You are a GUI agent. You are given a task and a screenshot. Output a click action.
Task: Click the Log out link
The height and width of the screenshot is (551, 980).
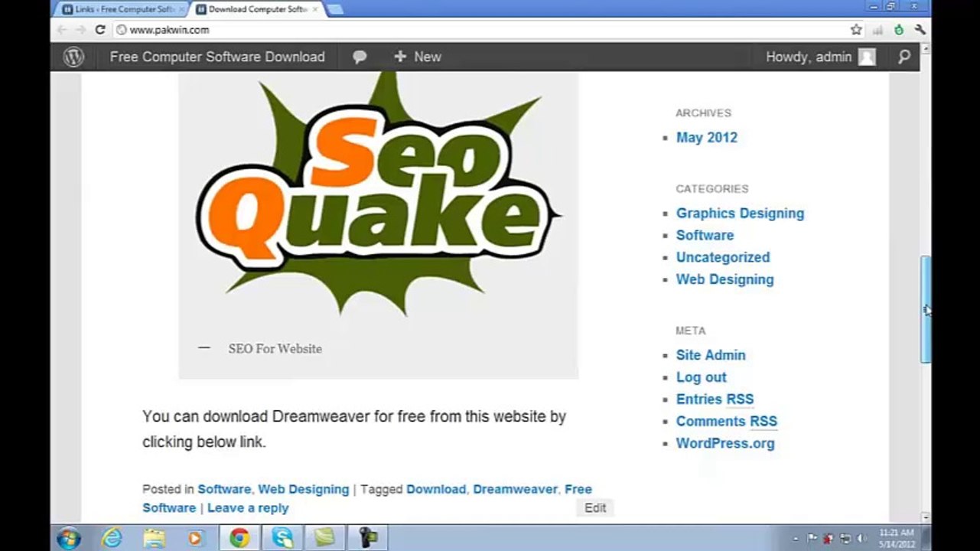click(x=701, y=377)
